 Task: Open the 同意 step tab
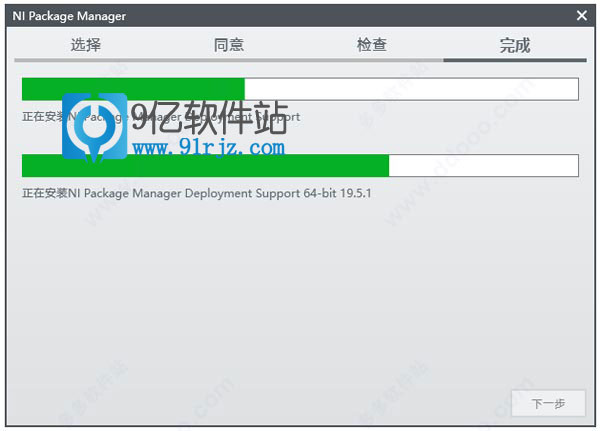[x=229, y=45]
